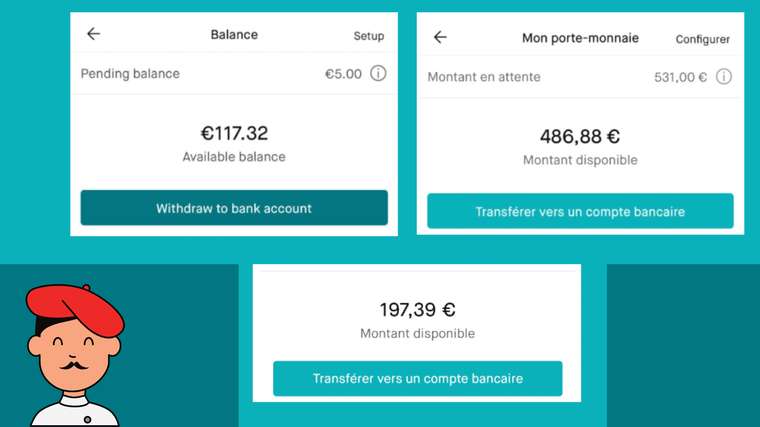Click the Pending balance label
Image resolution: width=760 pixels, height=427 pixels.
(x=130, y=74)
